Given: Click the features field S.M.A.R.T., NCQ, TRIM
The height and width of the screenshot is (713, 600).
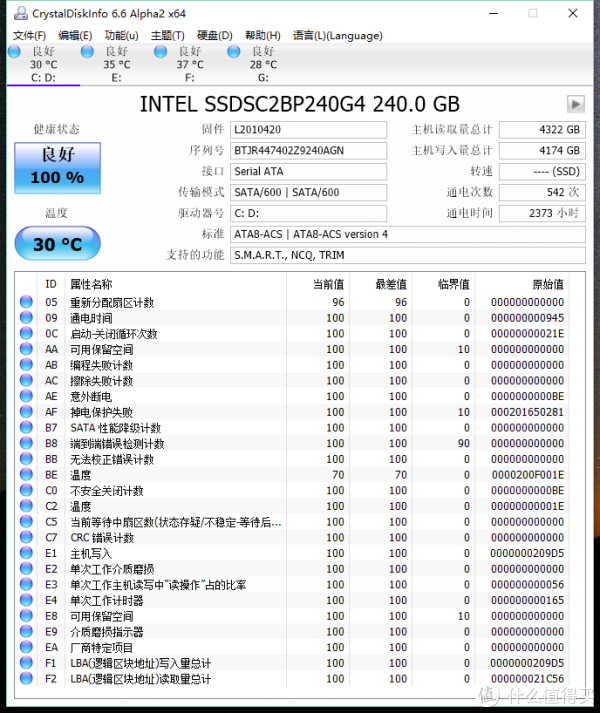Looking at the screenshot, I should click(408, 255).
